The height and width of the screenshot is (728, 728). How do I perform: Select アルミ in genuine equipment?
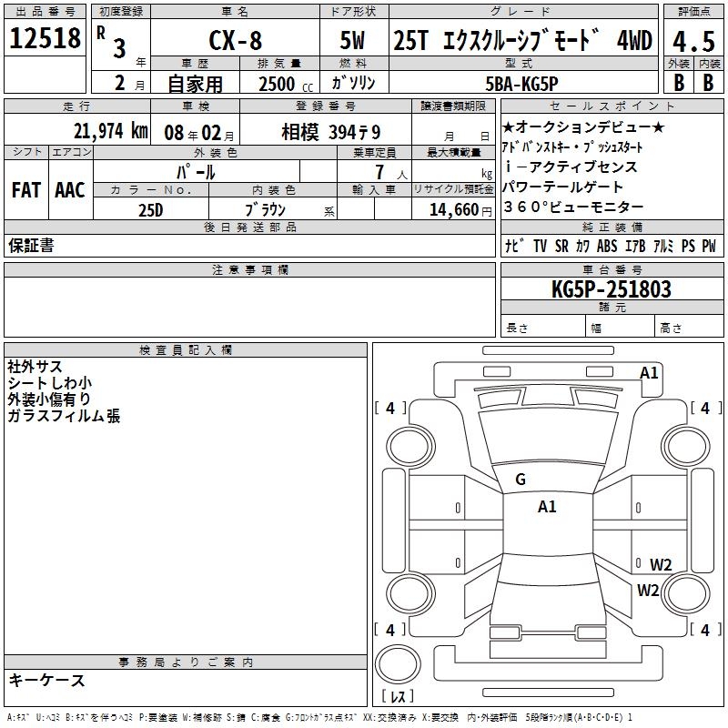tap(663, 246)
